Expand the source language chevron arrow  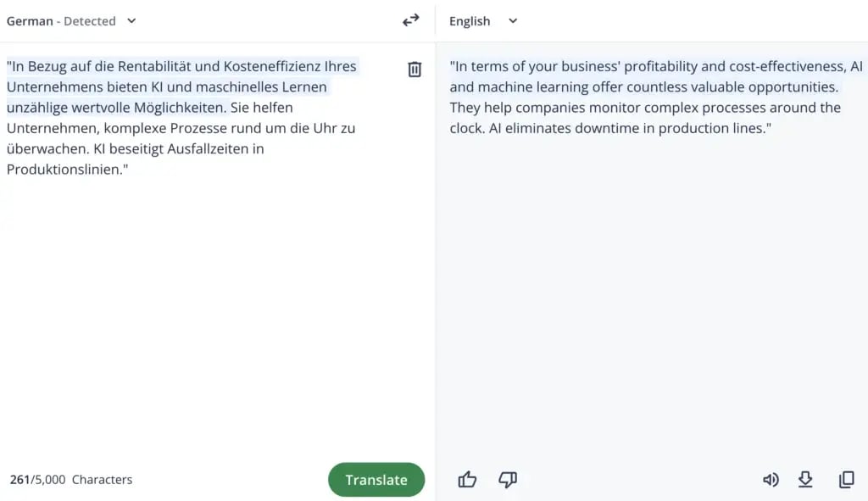[x=131, y=21]
